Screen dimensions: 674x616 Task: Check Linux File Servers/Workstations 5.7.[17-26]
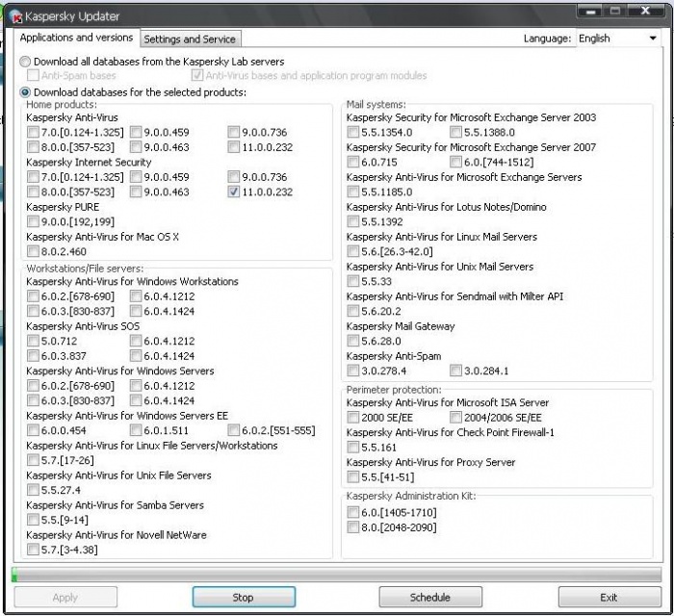[33, 460]
